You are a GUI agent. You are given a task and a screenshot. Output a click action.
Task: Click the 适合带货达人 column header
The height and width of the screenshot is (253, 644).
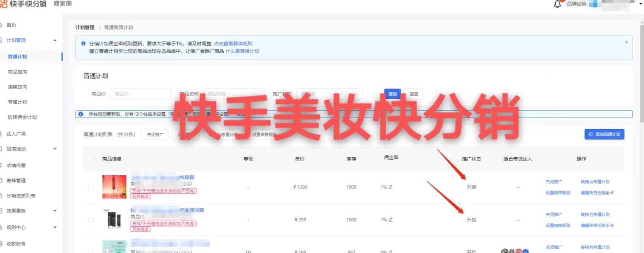518,159
